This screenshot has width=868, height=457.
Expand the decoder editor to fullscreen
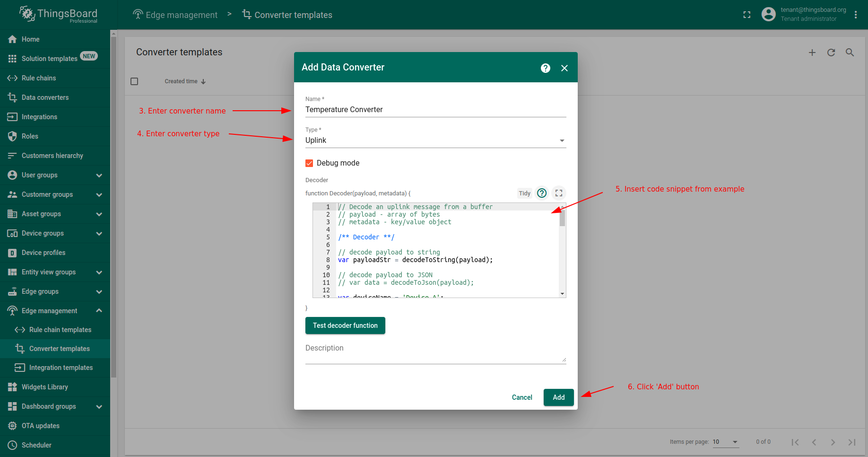click(558, 193)
